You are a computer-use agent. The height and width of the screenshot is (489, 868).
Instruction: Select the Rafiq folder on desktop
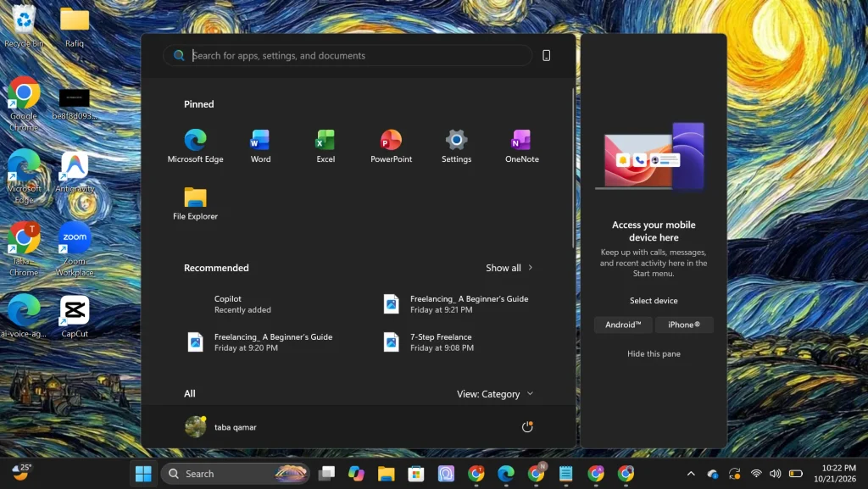point(75,27)
